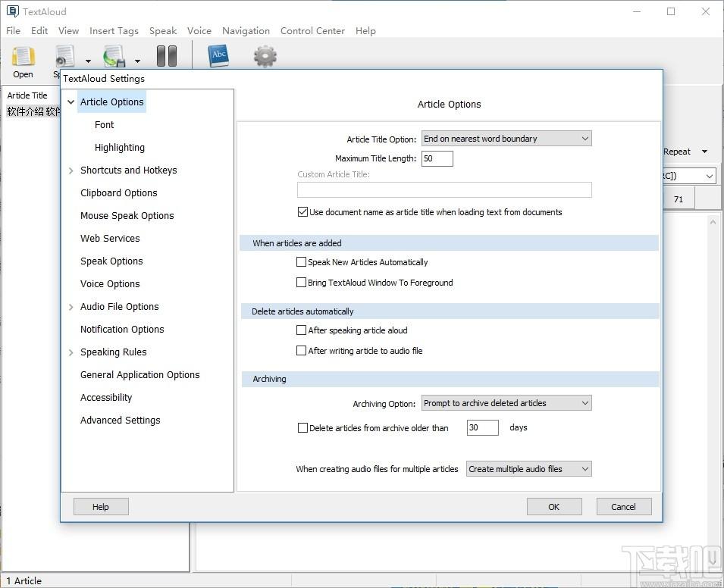724x588 pixels.
Task: Click the gear settings toolbar icon
Action: tap(265, 56)
